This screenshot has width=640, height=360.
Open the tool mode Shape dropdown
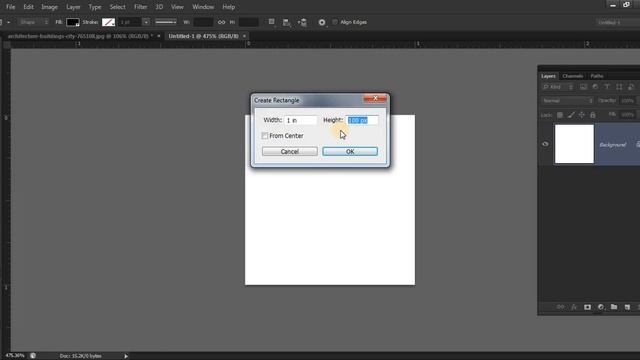pos(33,22)
